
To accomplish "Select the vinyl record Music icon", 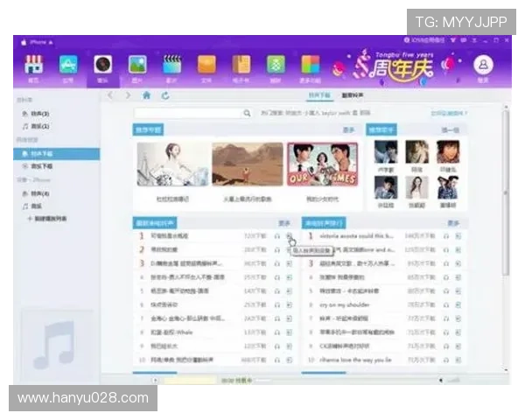I will 102,64.
